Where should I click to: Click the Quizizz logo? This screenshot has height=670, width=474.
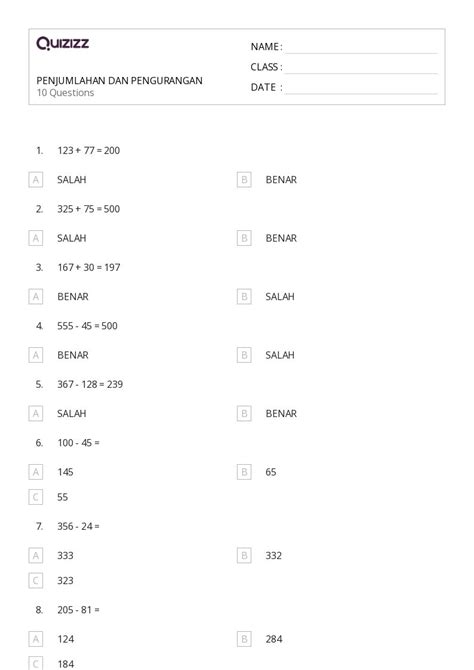(62, 43)
